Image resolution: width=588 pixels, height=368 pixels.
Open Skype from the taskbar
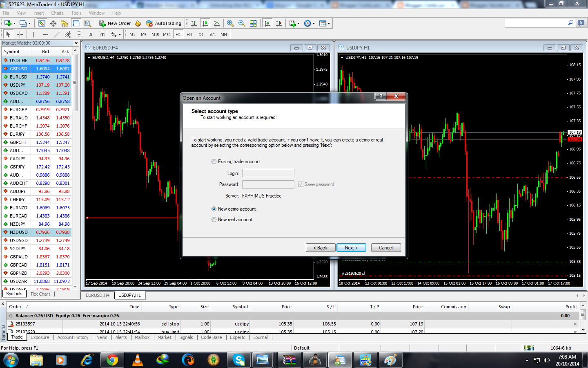239,360
